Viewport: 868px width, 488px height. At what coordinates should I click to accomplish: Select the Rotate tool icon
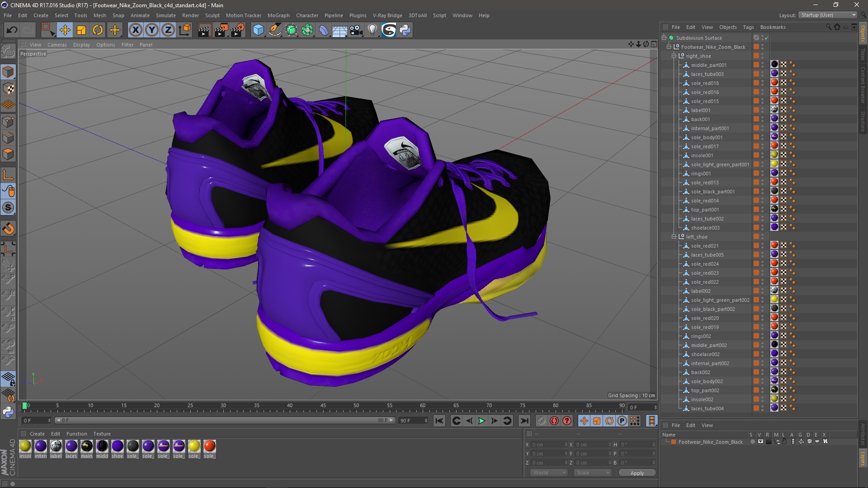pyautogui.click(x=98, y=30)
